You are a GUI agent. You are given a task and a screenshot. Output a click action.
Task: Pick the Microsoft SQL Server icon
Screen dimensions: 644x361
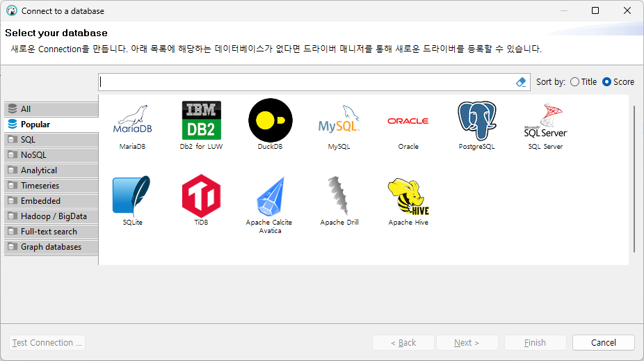click(545, 120)
